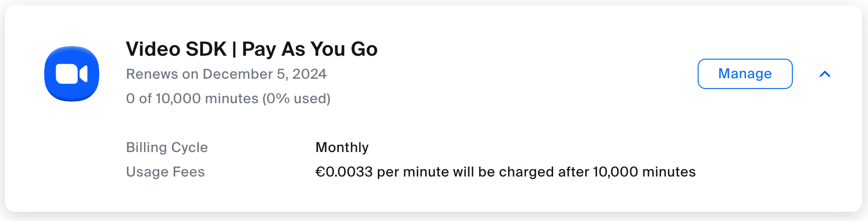
Task: Click the "0 of 10,000 minutes" usage text
Action: pos(192,99)
